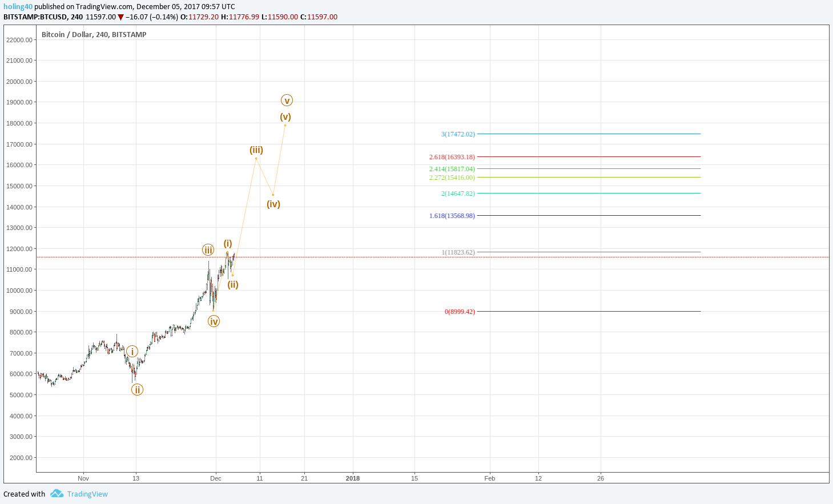The width and height of the screenshot is (833, 504).
Task: Click the (iv) projected wave label
Action: (x=273, y=204)
